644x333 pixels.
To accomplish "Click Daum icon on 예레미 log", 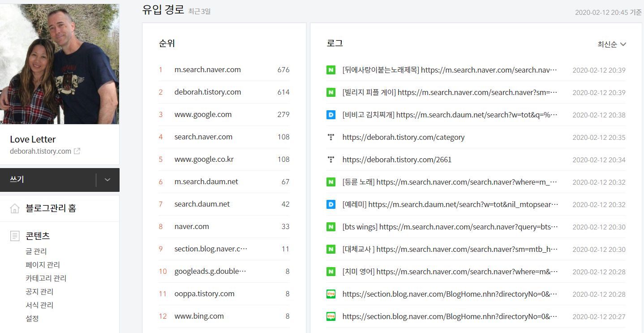I will pyautogui.click(x=331, y=204).
